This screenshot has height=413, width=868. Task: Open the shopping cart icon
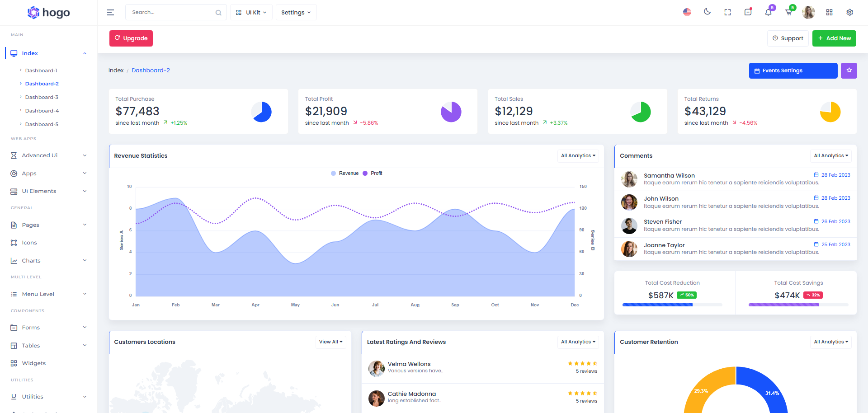point(788,12)
